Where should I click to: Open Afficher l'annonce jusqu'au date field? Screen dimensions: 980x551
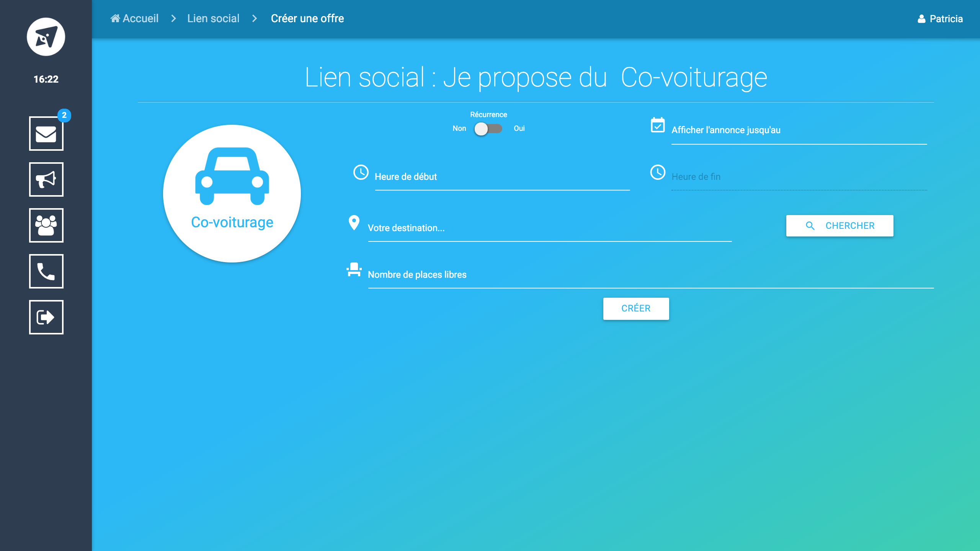(799, 131)
